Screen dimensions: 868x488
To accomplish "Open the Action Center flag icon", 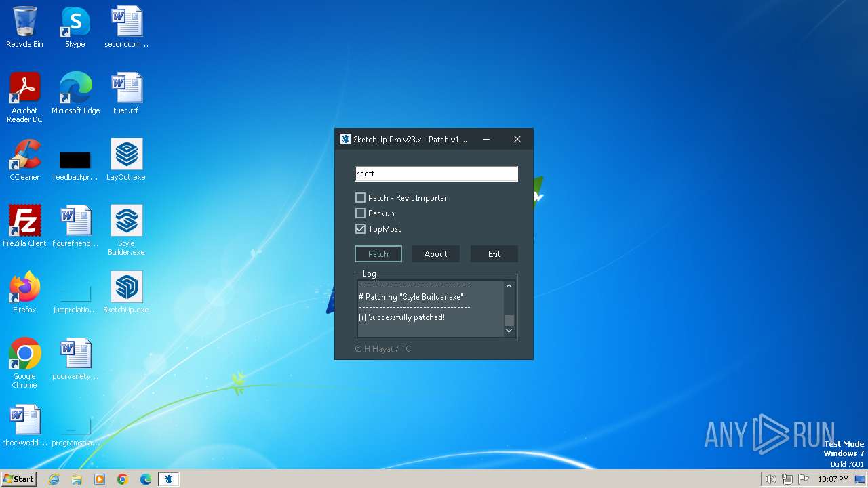I will click(x=804, y=479).
